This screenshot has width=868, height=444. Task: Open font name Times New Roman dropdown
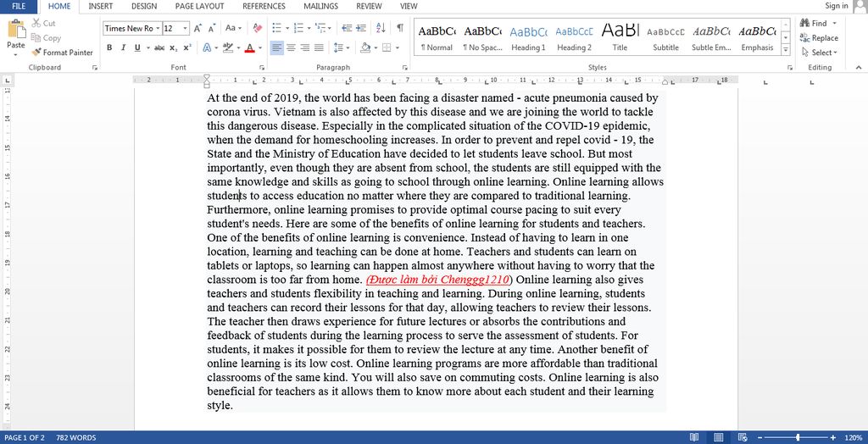point(158,28)
